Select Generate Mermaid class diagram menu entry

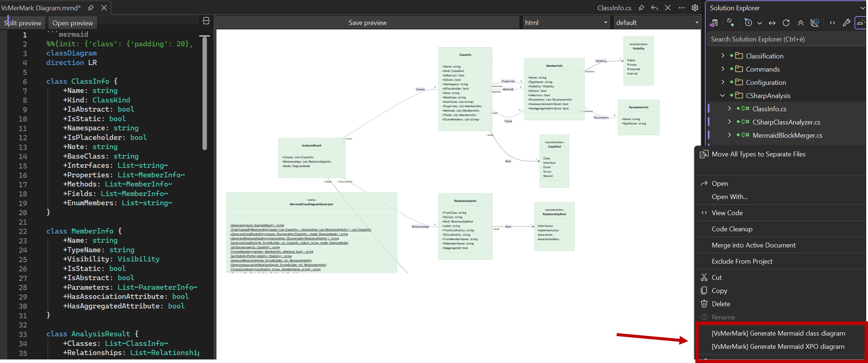click(x=778, y=333)
